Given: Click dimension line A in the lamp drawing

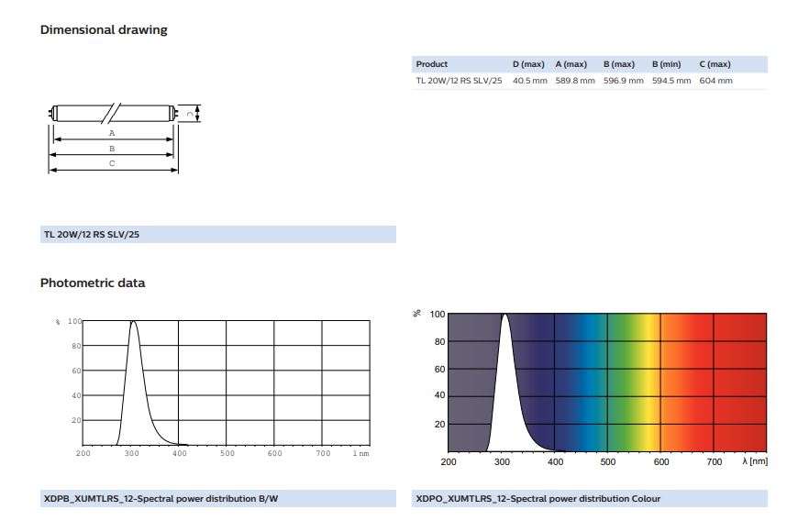Looking at the screenshot, I should pyautogui.click(x=113, y=139).
